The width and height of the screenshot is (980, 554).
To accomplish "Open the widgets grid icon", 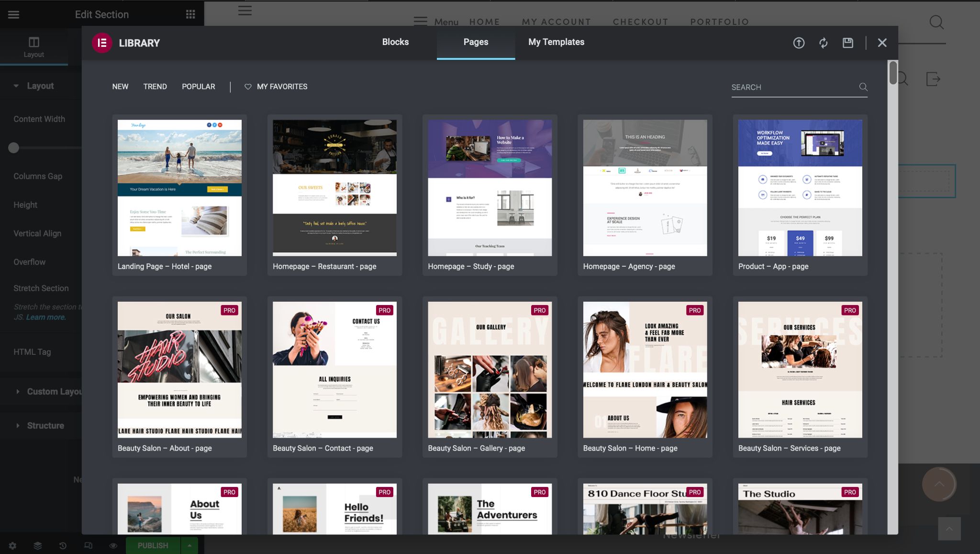I will coord(190,14).
